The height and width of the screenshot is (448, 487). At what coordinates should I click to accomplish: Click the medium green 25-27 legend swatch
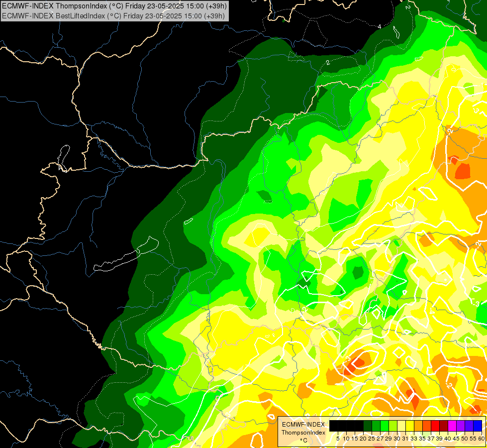pos(376,426)
